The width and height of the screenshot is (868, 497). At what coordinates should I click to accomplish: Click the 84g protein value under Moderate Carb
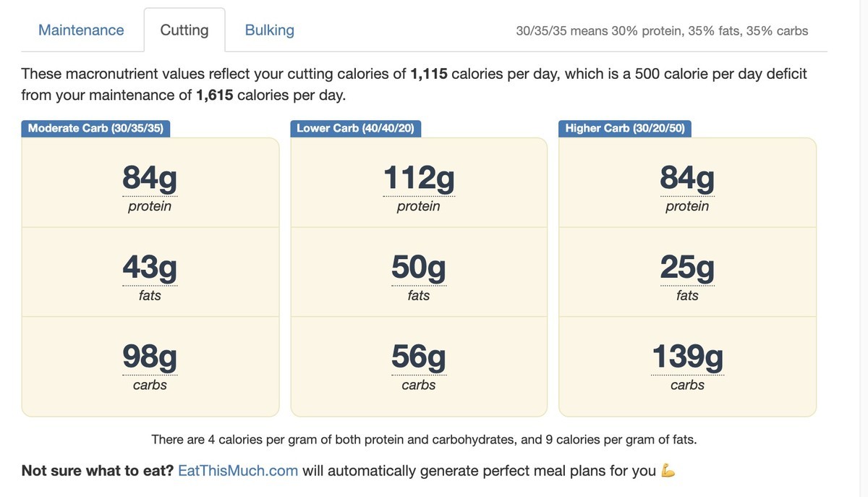[x=150, y=178]
